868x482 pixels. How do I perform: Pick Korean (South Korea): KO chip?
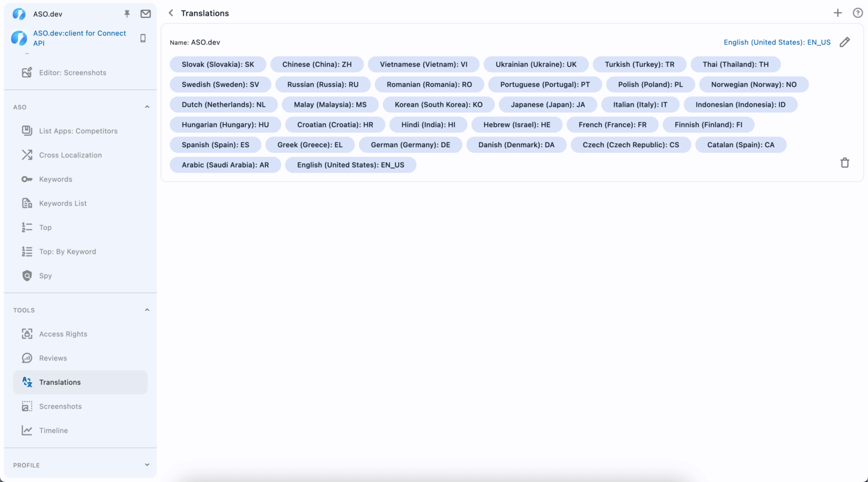[x=439, y=104]
